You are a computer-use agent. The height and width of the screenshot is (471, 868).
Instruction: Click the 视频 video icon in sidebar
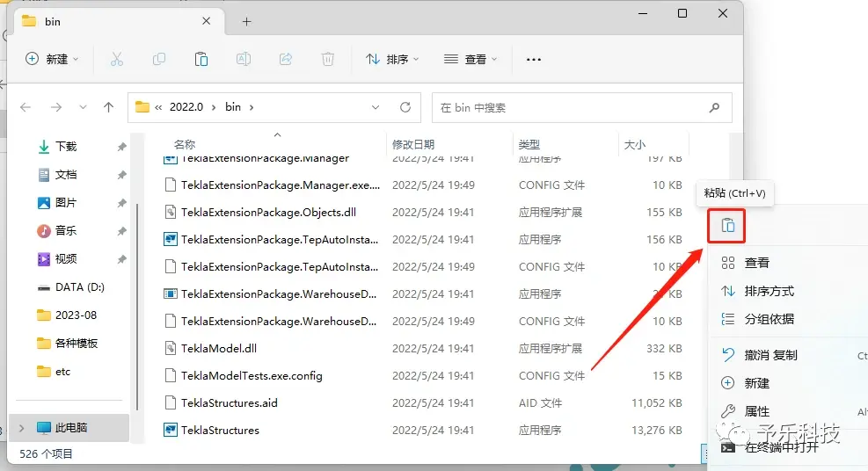(44, 258)
